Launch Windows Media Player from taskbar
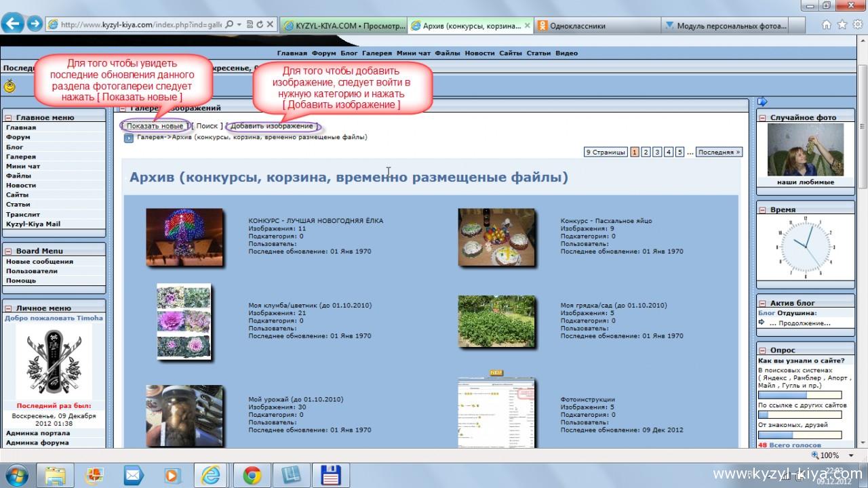Screen dimensions: 868x488 click(172, 475)
